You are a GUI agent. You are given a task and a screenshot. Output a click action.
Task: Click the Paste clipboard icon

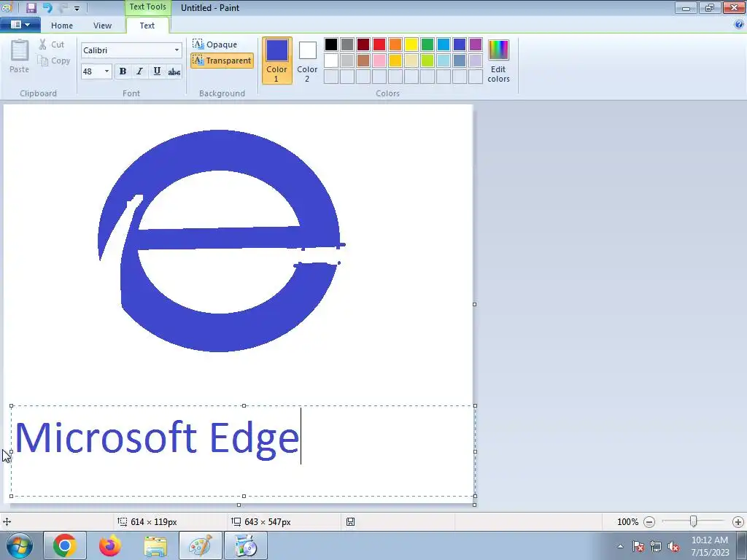point(19,50)
